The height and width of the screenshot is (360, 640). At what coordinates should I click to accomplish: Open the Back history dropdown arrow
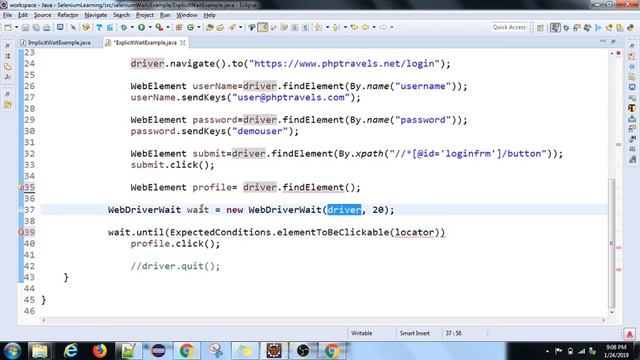tap(373, 27)
